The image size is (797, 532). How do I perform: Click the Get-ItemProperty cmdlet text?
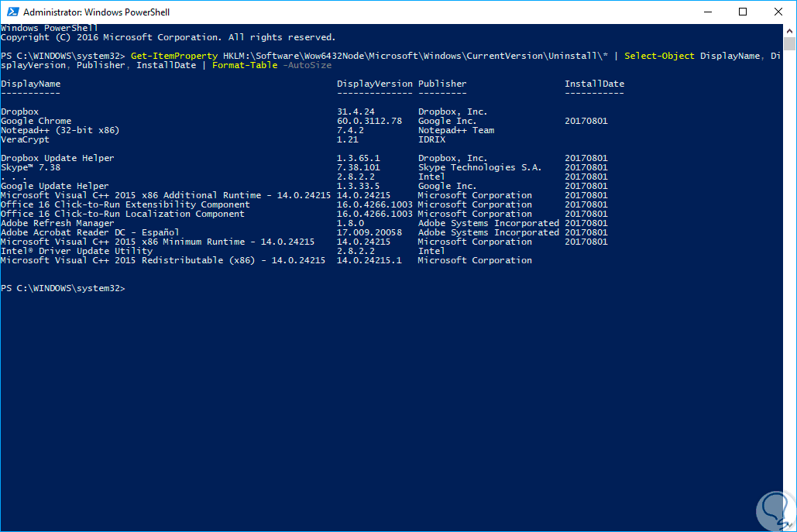173,56
